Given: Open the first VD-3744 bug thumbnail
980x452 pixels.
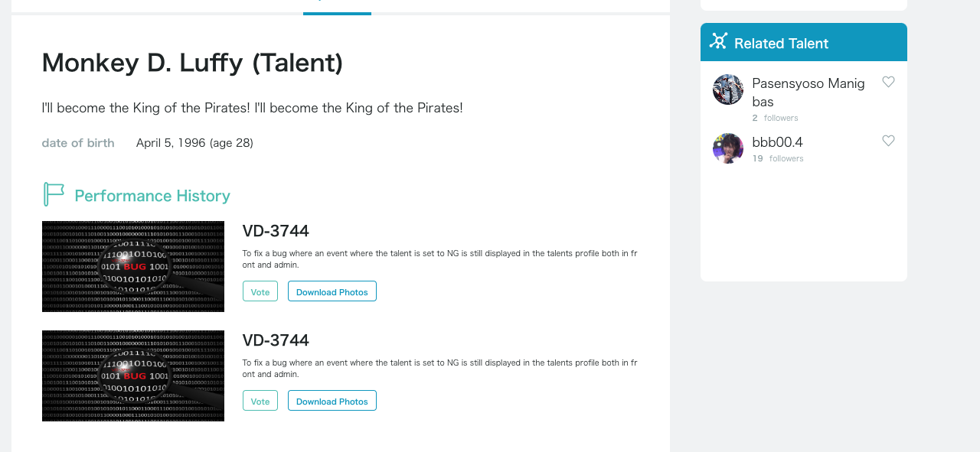Looking at the screenshot, I should click(133, 266).
